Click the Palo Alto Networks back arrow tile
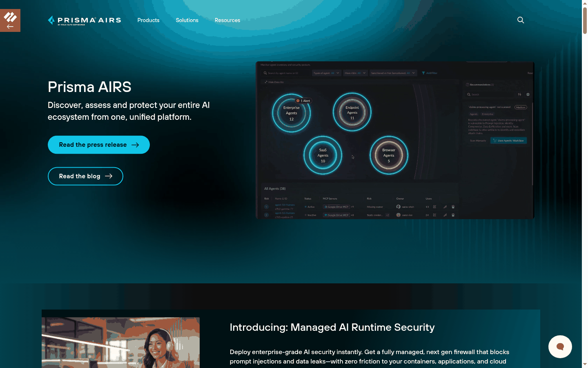Screen dimensions: 588x368 (10, 20)
